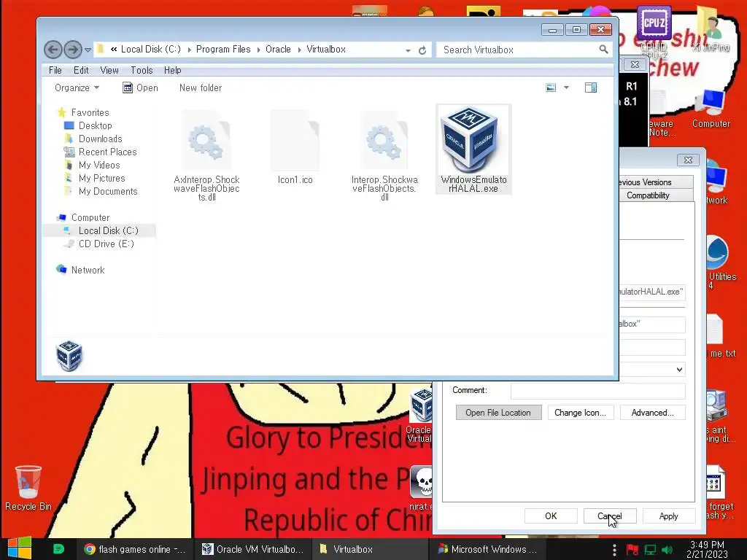This screenshot has width=747, height=560.
Task: Click the volume speaker tray icon
Action: point(667,550)
